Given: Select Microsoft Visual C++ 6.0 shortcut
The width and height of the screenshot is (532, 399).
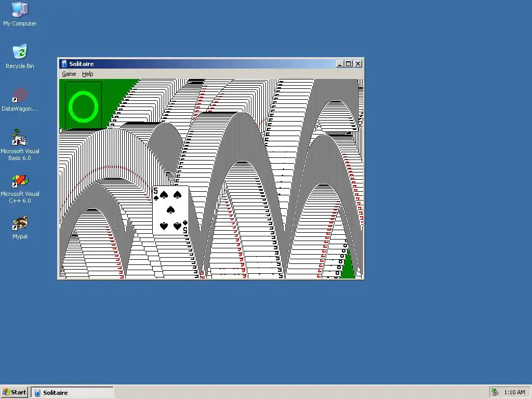Looking at the screenshot, I should click(x=20, y=188).
